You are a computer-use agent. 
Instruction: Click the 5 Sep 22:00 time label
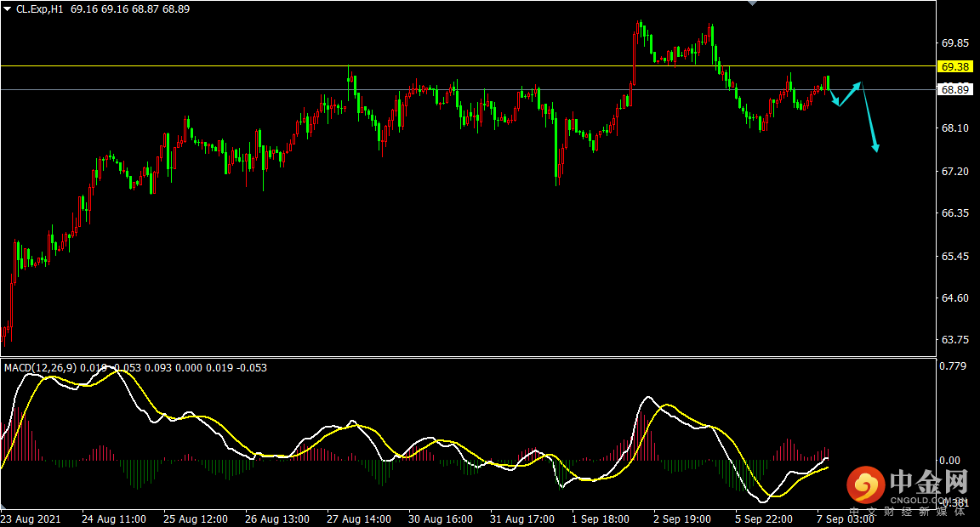point(764,518)
